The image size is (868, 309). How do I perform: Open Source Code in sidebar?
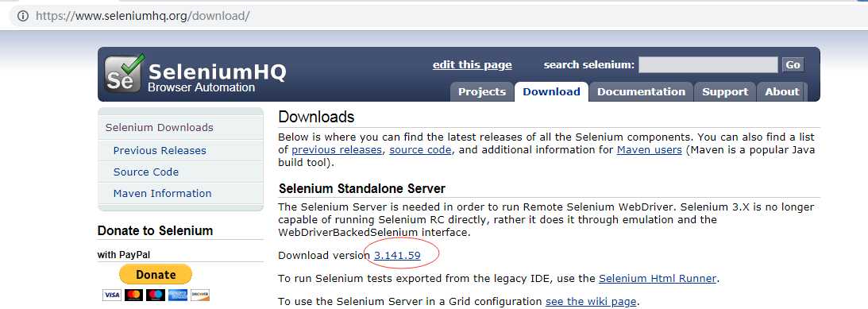click(146, 172)
